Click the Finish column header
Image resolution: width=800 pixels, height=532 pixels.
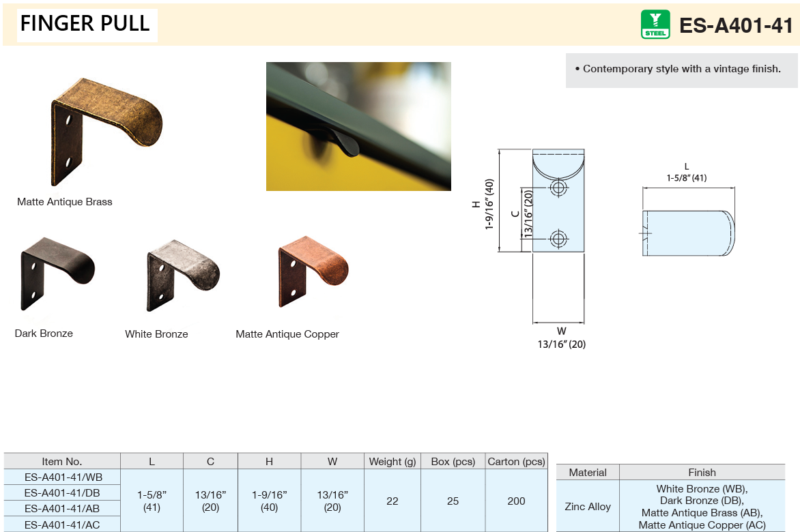(702, 472)
